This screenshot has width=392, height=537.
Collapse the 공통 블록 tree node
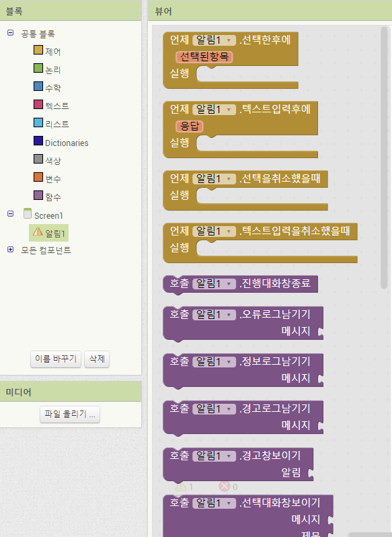pos(11,33)
